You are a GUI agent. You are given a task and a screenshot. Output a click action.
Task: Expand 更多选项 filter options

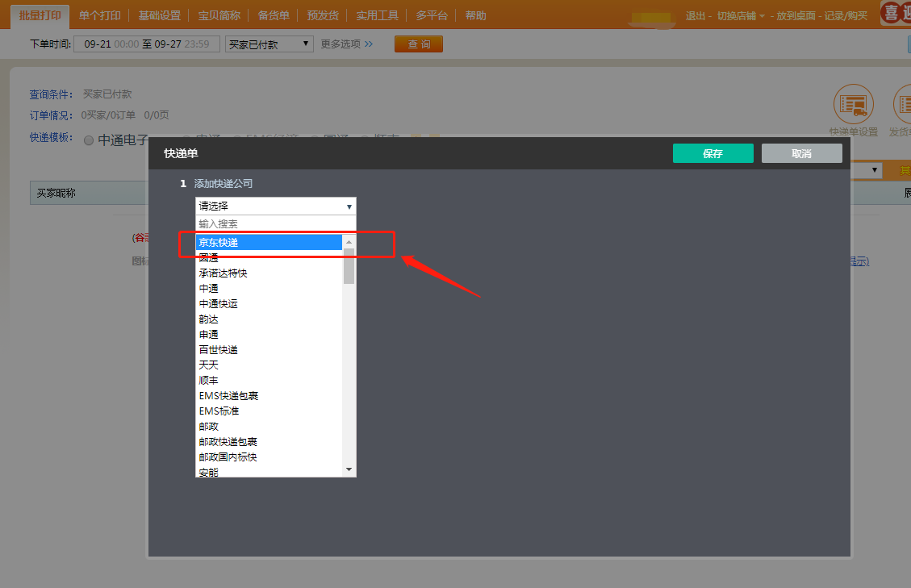[x=347, y=44]
